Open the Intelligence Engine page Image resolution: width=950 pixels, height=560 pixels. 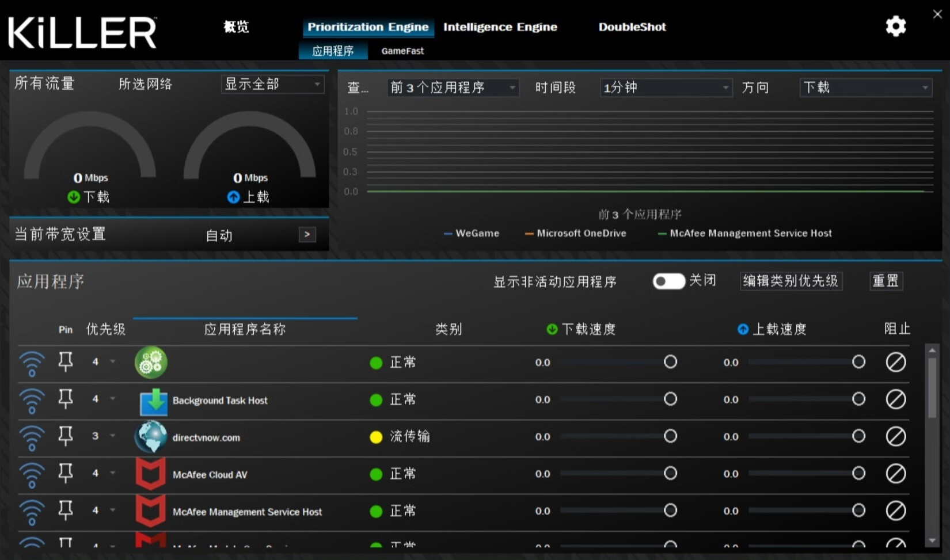[x=500, y=26]
